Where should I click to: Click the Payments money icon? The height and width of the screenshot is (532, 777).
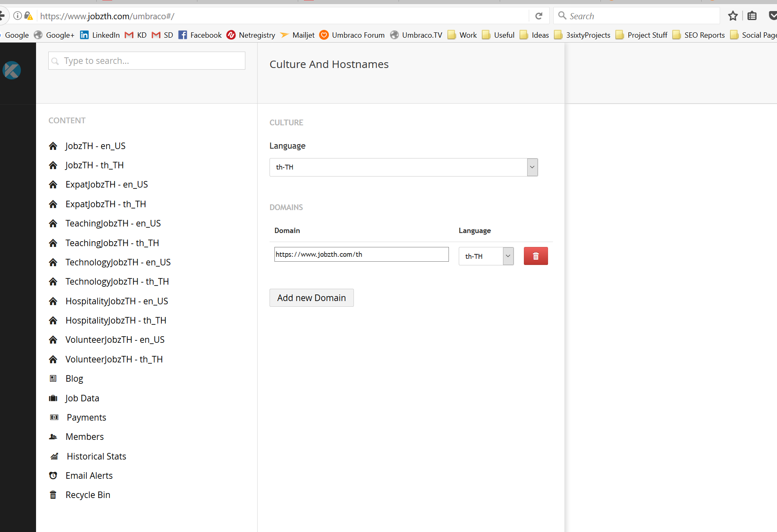pos(54,417)
